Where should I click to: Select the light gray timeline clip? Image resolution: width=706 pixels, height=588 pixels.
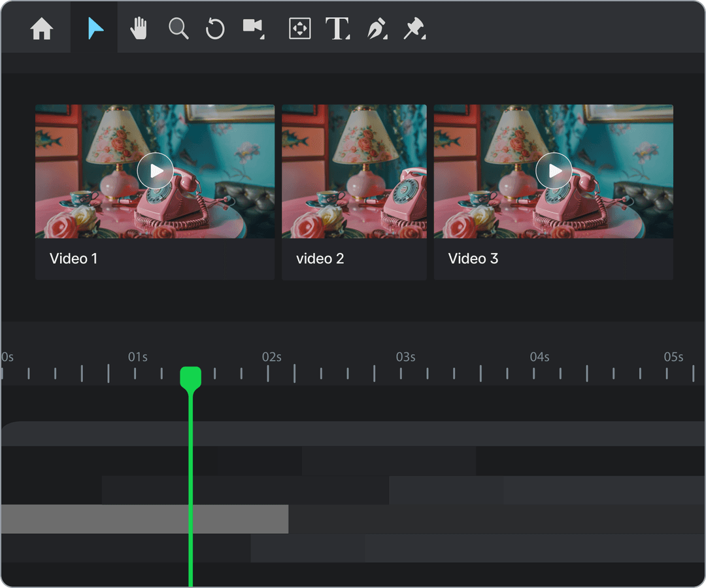click(x=144, y=519)
